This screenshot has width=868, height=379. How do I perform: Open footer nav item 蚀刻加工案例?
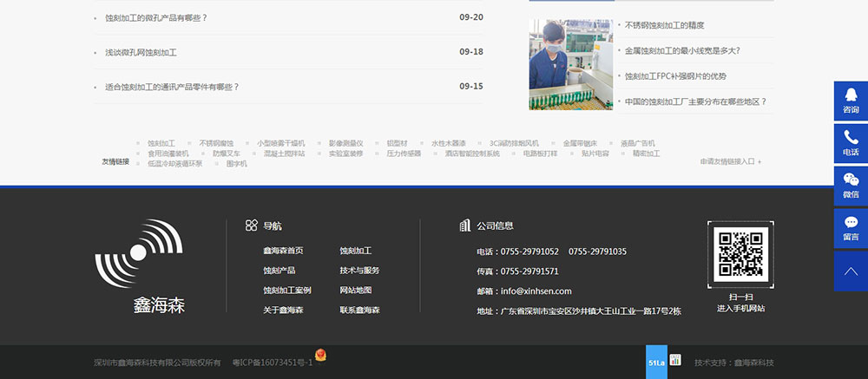click(287, 291)
